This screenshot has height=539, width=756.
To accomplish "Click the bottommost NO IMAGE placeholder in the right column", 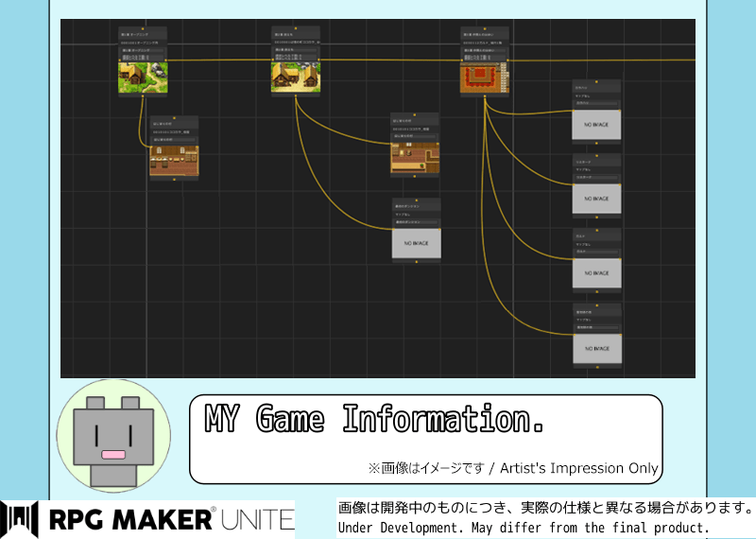I will coord(596,347).
